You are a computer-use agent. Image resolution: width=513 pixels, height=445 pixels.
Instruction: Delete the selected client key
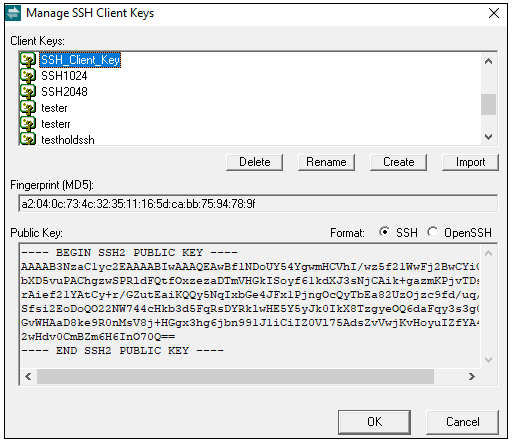tap(255, 162)
